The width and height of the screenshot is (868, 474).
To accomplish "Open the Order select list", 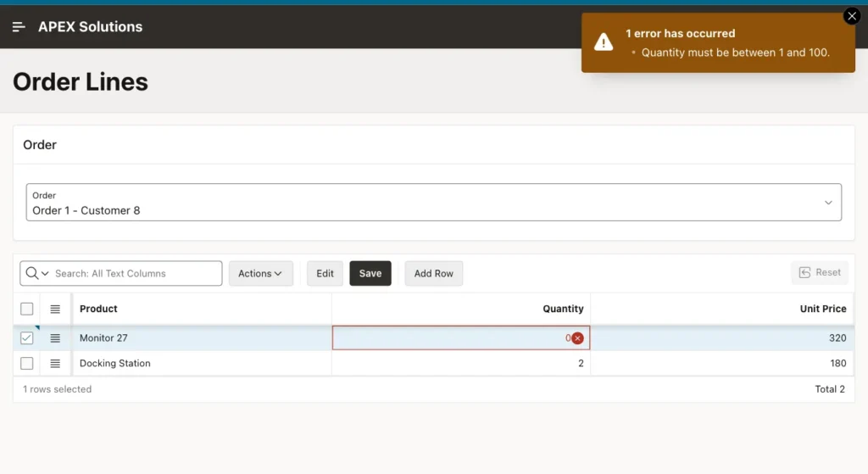I will click(433, 202).
